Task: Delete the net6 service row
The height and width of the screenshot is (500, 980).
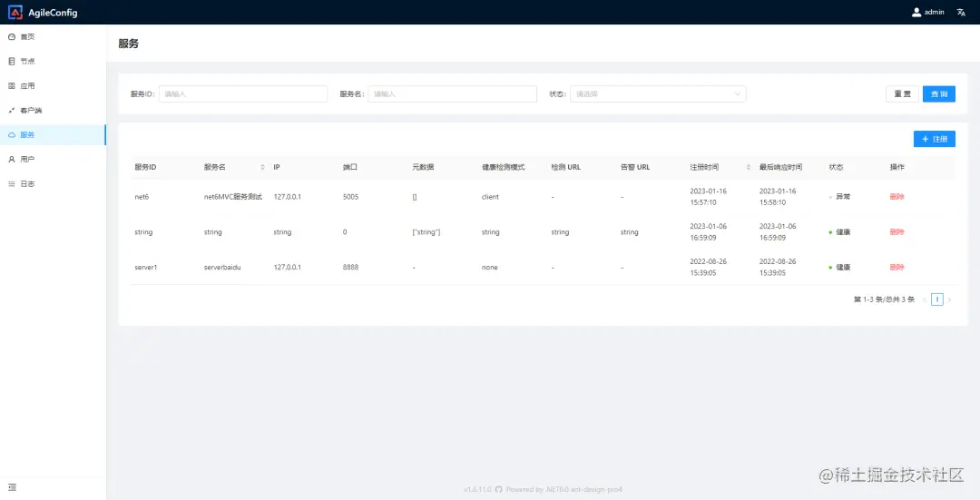Action: pyautogui.click(x=897, y=196)
